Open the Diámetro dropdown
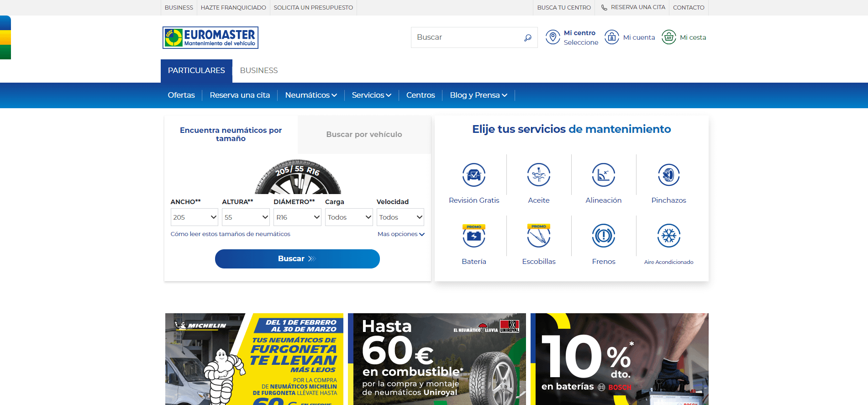Viewport: 868px width, 405px height. pos(298,217)
